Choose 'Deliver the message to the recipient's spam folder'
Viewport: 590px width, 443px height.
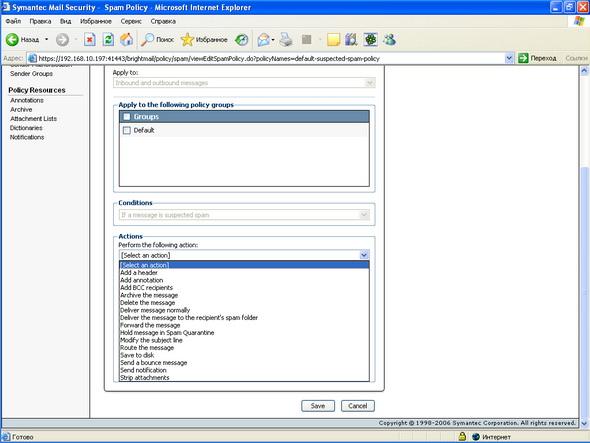click(x=244, y=318)
